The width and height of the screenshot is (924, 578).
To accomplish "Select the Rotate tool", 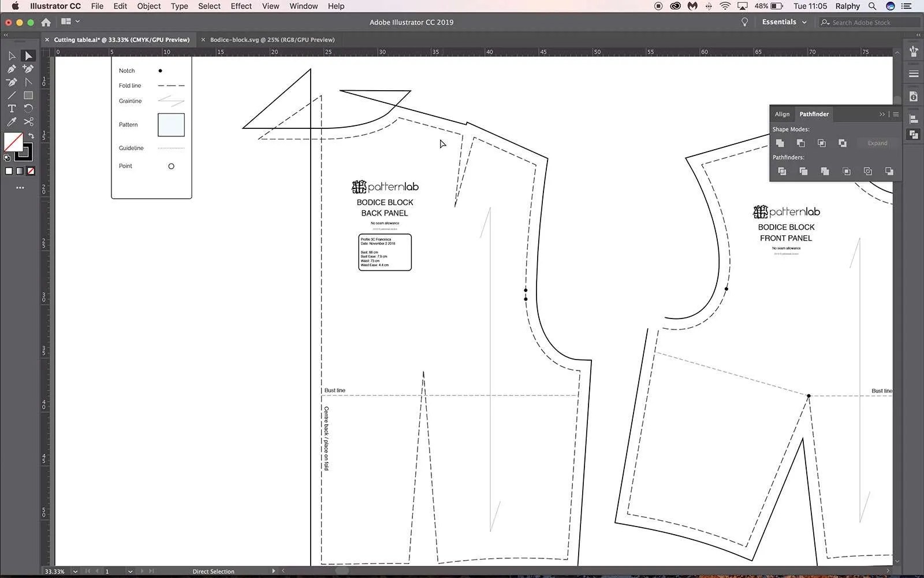I will click(28, 108).
